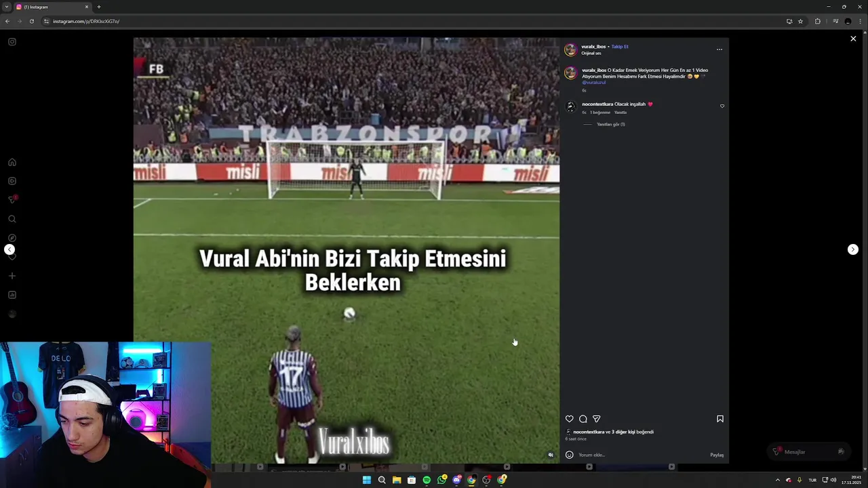Viewport: 868px width, 488px height.
Task: Open direct messages icon in sidebar
Action: coord(12,199)
